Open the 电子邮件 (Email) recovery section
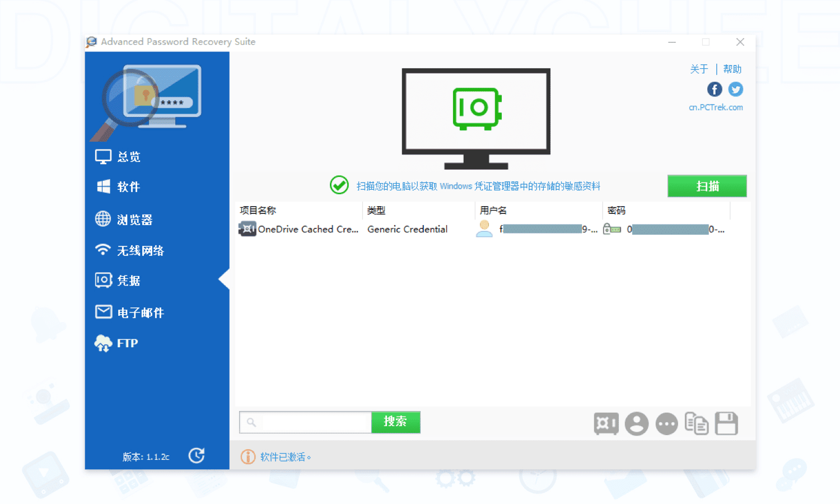This screenshot has height=504, width=840. [103, 312]
